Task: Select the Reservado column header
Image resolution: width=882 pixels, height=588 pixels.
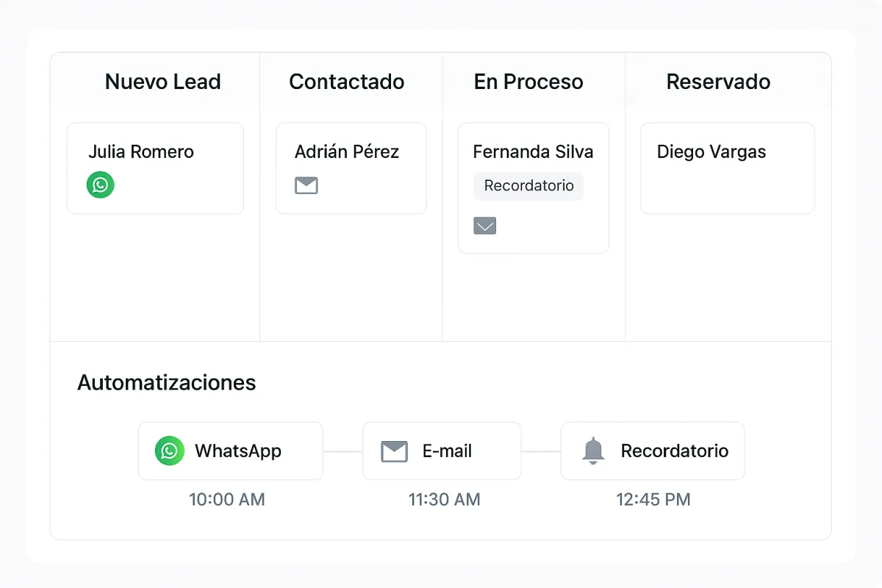Action: tap(718, 82)
